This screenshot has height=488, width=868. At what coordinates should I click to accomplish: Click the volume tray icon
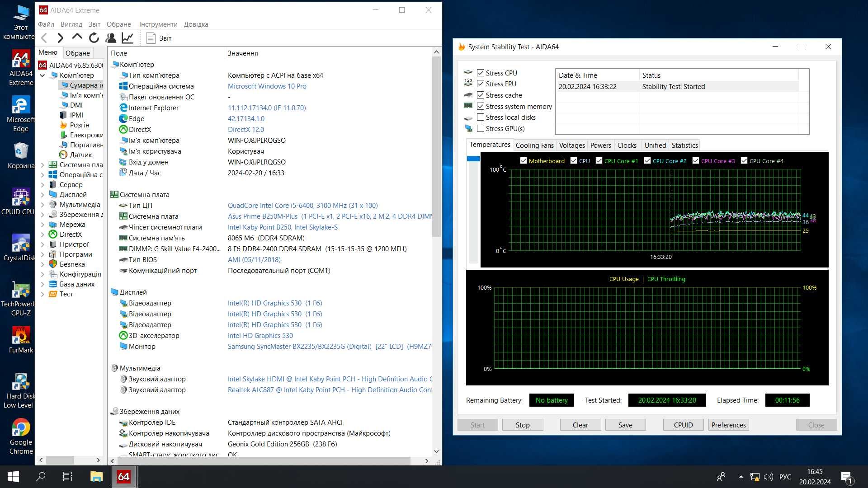(x=768, y=477)
